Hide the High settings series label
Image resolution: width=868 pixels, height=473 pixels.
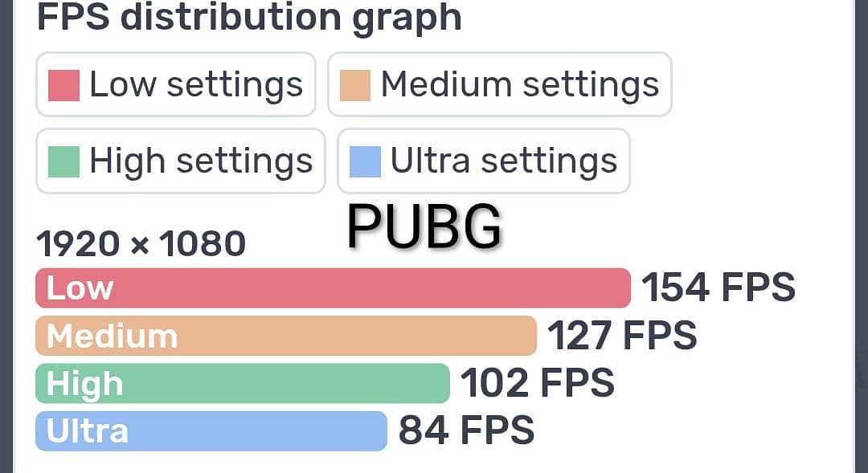tap(200, 161)
